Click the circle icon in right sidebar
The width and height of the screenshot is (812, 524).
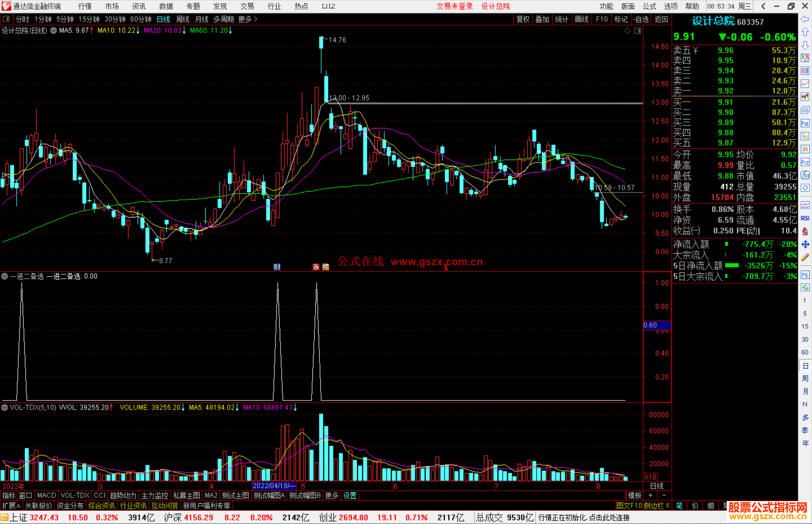(x=805, y=188)
